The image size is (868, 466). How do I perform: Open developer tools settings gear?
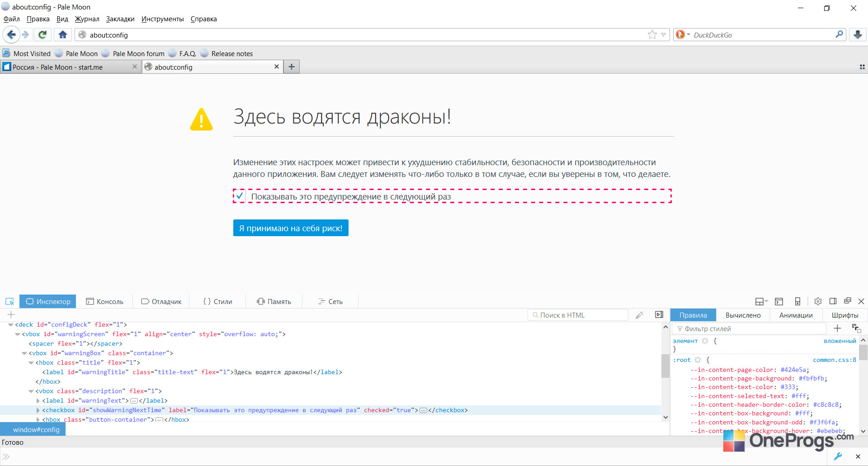(x=818, y=301)
